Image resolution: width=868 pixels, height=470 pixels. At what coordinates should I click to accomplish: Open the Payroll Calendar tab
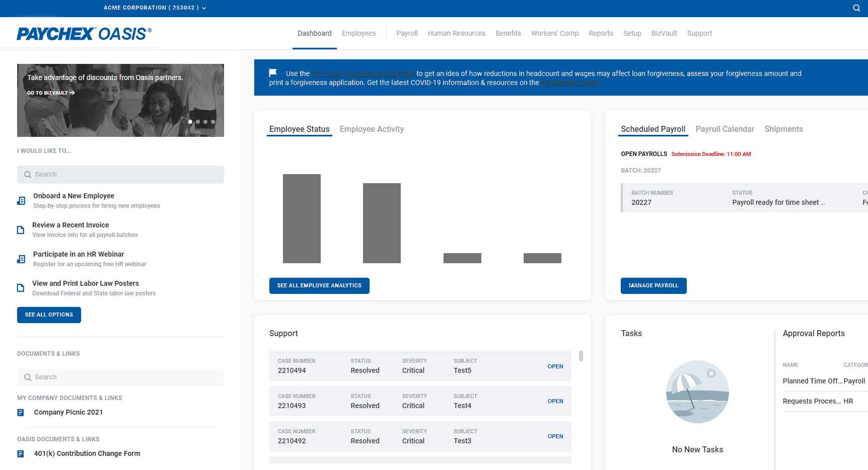click(x=725, y=129)
